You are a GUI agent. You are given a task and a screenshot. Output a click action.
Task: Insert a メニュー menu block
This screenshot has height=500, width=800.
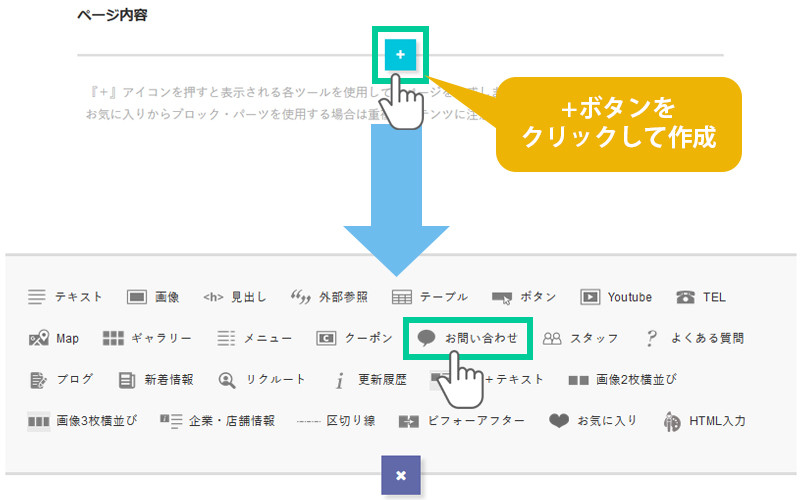254,338
